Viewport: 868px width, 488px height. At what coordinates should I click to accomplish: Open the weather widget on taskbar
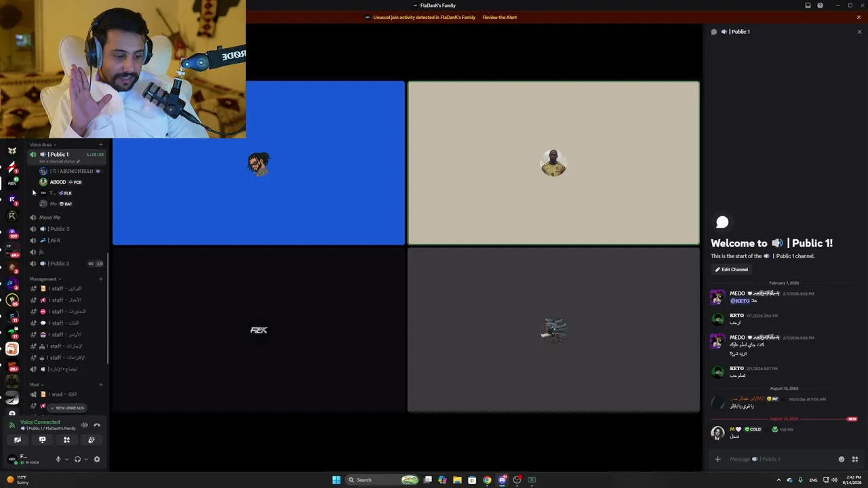pos(18,480)
